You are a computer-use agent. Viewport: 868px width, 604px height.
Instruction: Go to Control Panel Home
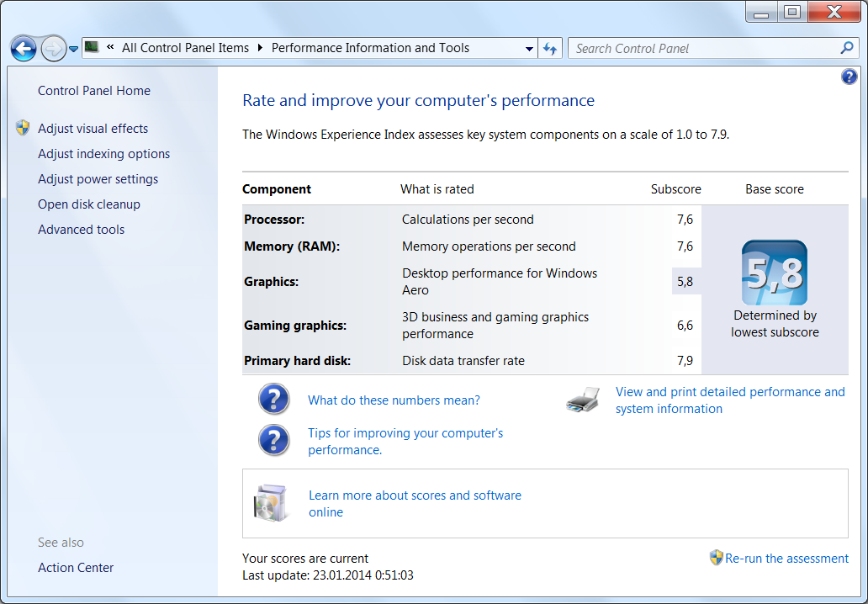[x=94, y=91]
